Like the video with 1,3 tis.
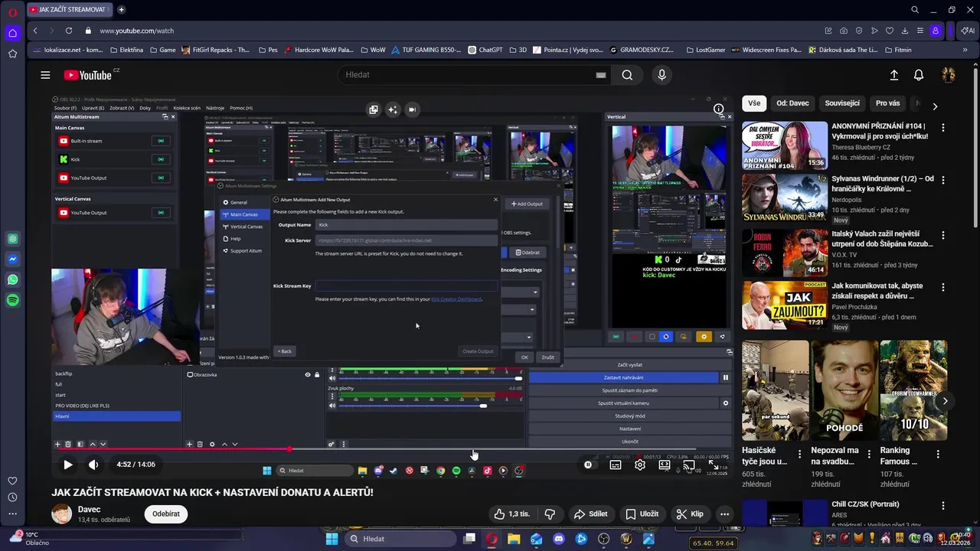The width and height of the screenshot is (980, 551). tap(512, 514)
